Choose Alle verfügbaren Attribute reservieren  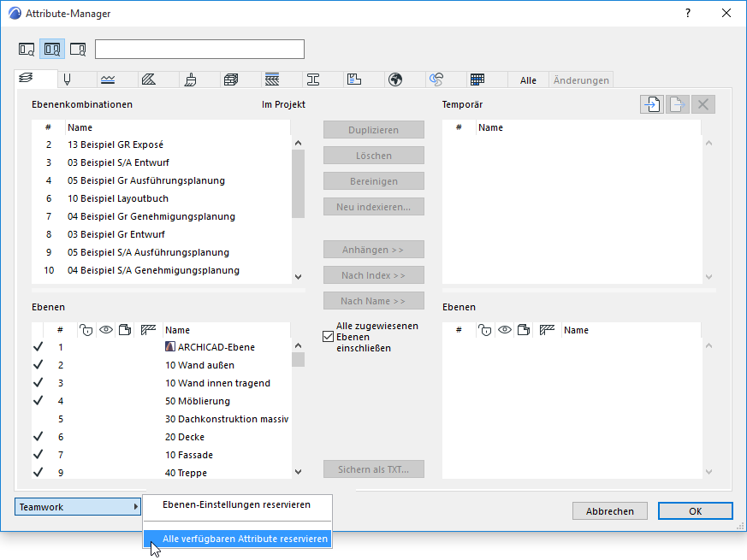point(237,539)
